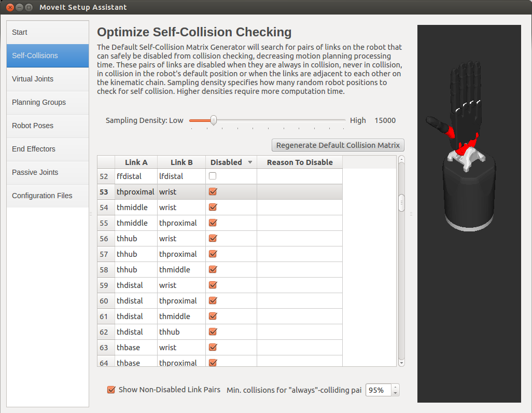Minimize the MoveIt Setup Assistant window
The image size is (532, 413).
click(x=19, y=7)
